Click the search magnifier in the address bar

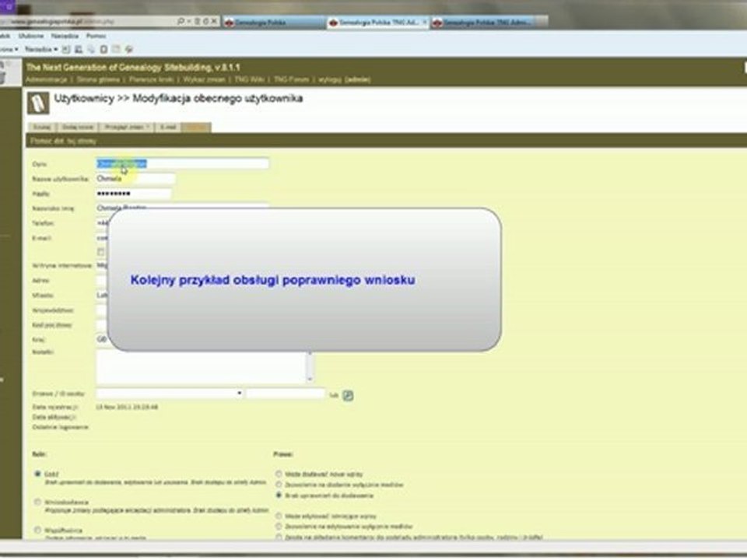point(181,22)
